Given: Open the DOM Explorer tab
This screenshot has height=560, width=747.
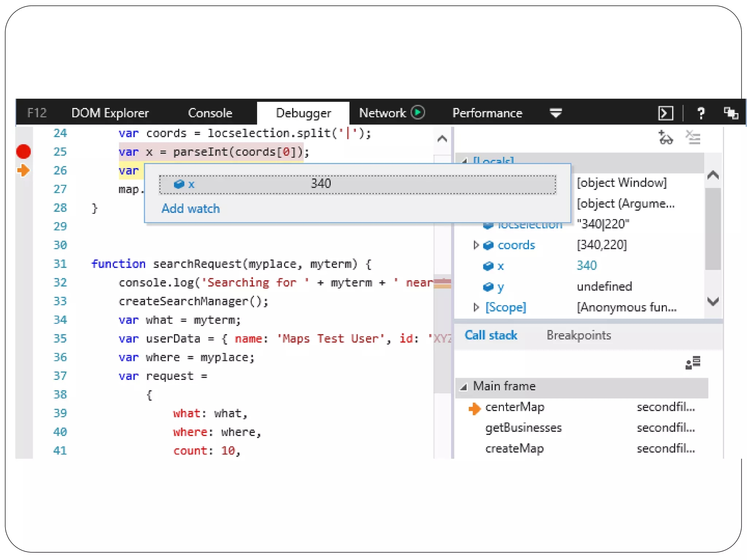Looking at the screenshot, I should pos(110,113).
